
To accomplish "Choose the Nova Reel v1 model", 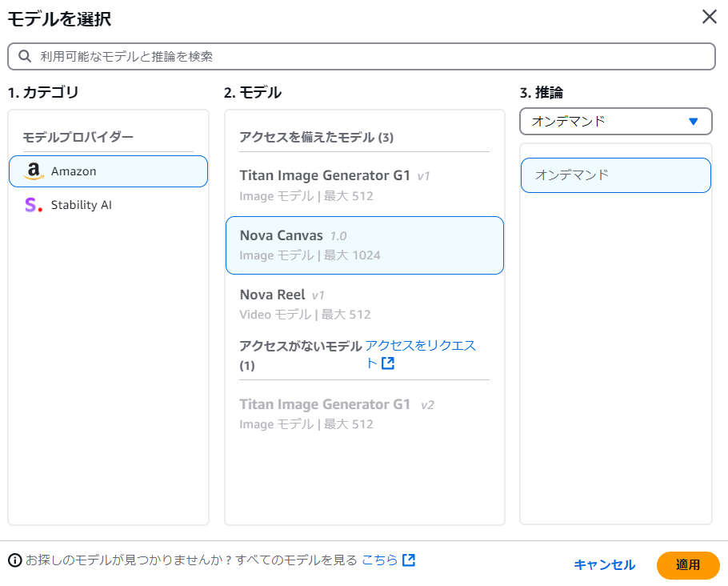I will coord(365,304).
